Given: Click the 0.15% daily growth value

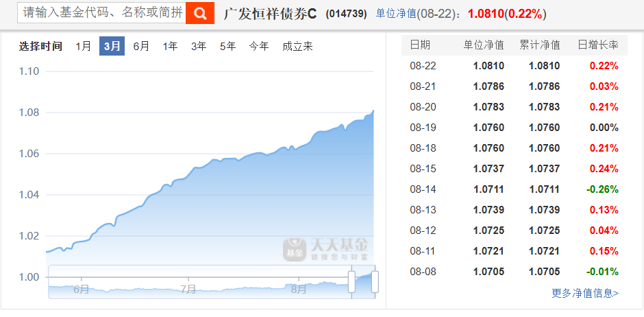Looking at the screenshot, I should point(604,251).
